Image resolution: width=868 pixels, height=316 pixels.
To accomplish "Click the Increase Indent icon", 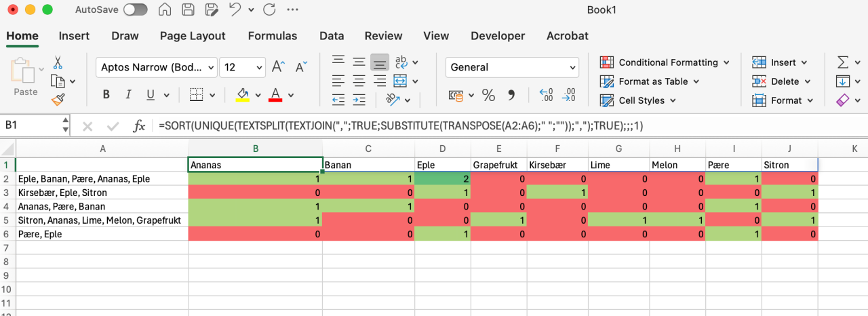I will click(x=359, y=100).
